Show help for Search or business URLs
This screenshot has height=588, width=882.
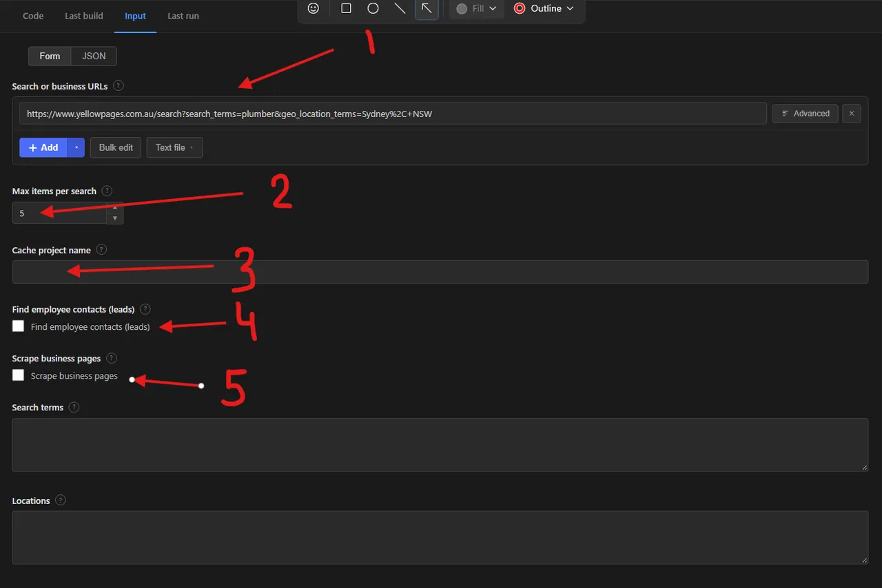[x=119, y=86]
